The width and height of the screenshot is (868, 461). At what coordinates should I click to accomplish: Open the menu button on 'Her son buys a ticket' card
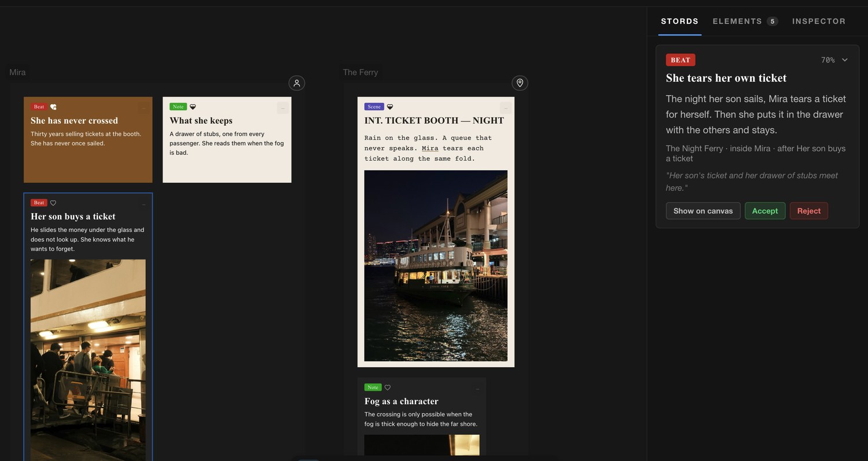144,204
